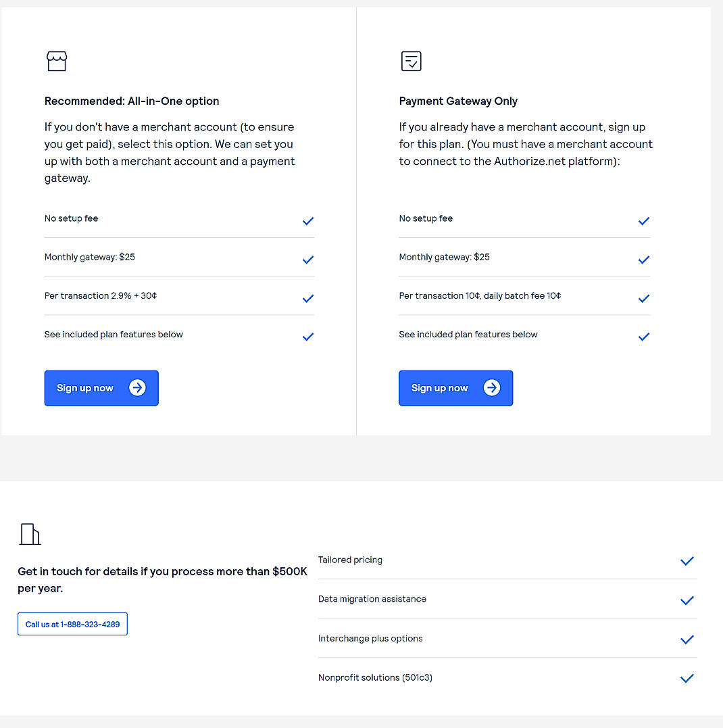Click the checkmark beside Monthly gateway $25 on right plan
This screenshot has width=723, height=728.
click(643, 260)
